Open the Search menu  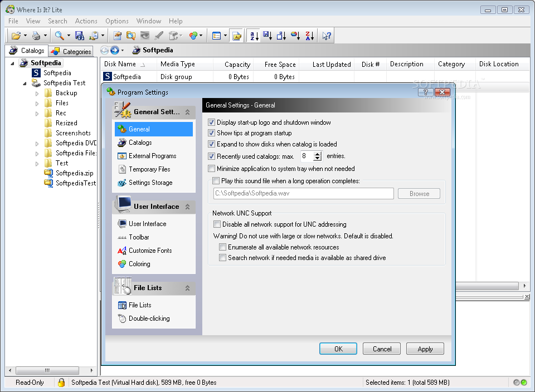57,21
